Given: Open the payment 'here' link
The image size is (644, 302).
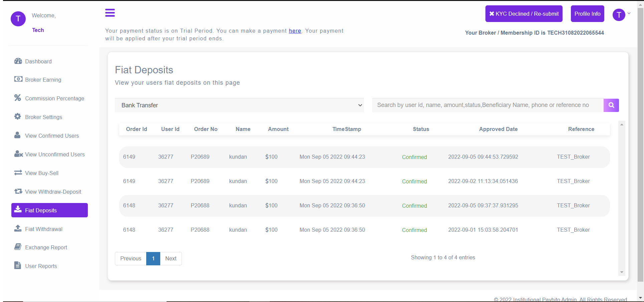Looking at the screenshot, I should point(295,31).
